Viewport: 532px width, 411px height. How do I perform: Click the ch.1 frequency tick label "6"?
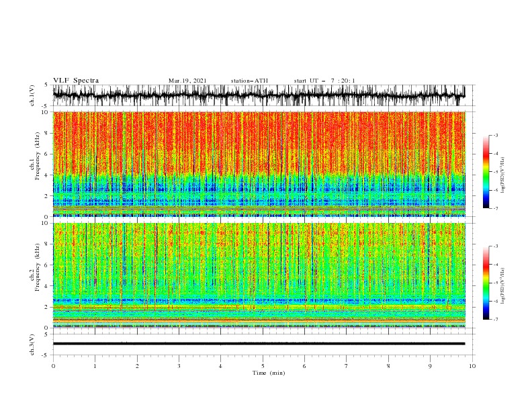(x=47, y=154)
